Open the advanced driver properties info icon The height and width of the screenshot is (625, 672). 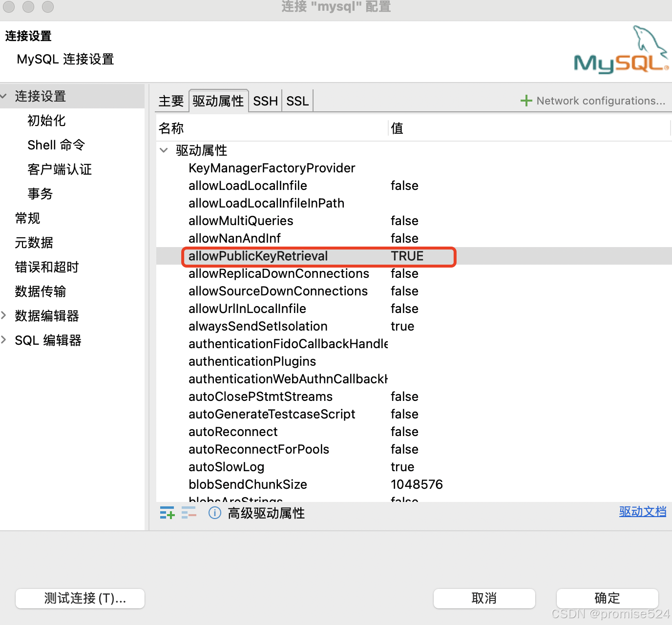(x=215, y=513)
